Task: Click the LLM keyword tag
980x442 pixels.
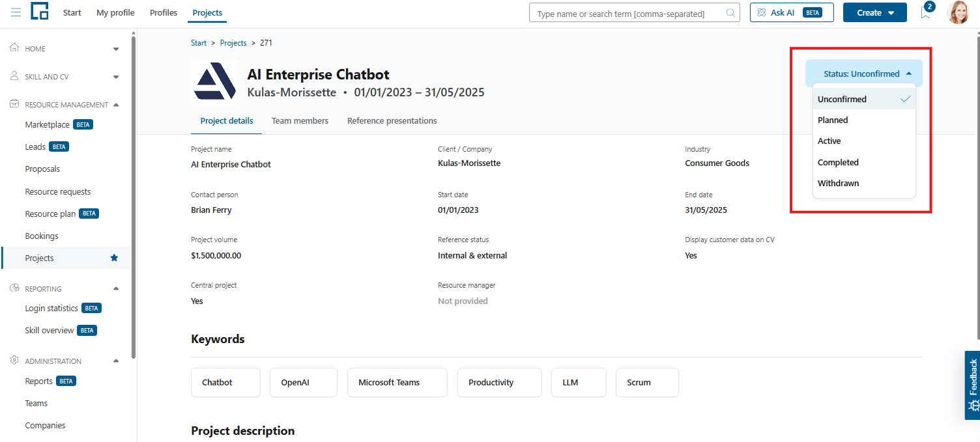Action: tap(579, 382)
